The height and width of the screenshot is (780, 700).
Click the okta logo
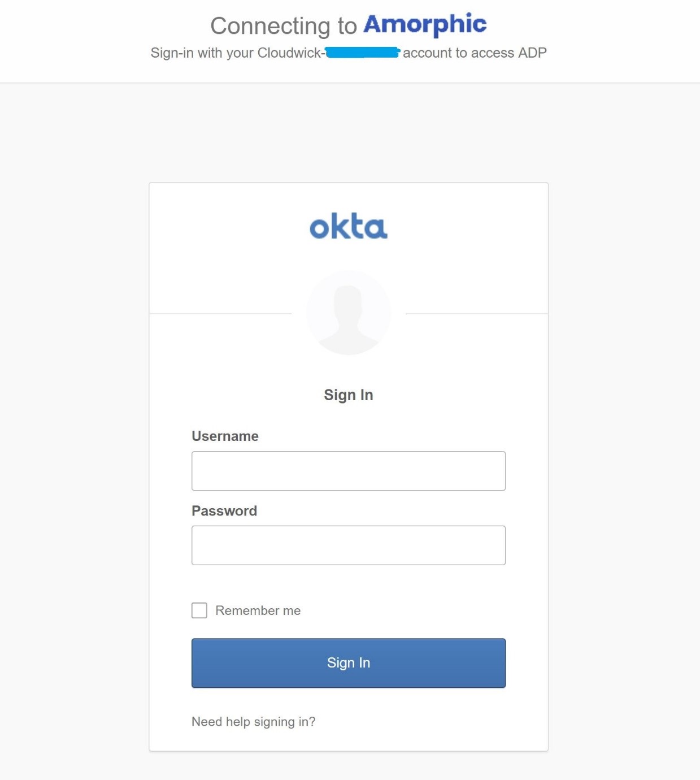(349, 226)
